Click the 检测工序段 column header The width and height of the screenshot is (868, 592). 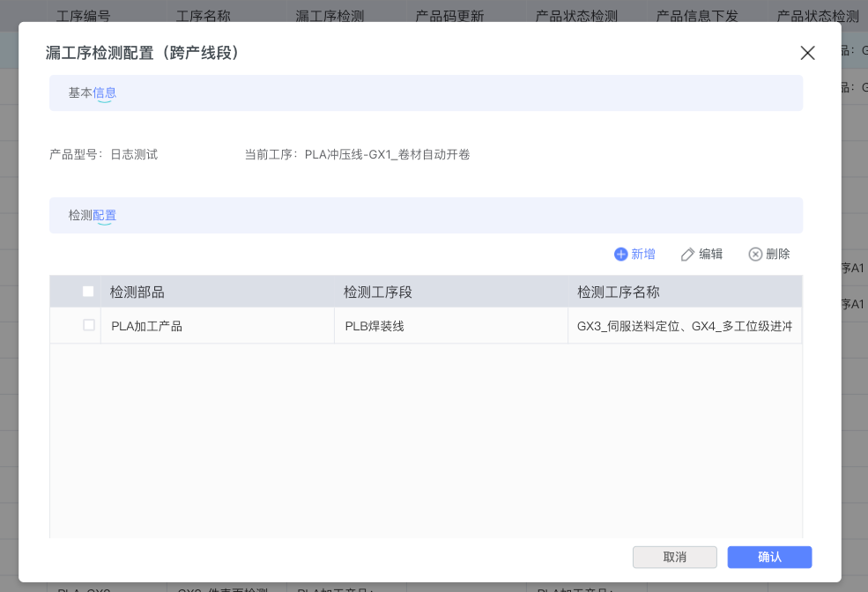[378, 292]
